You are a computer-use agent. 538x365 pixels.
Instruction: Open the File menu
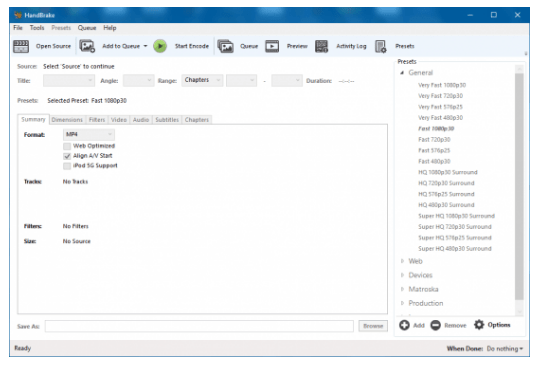pyautogui.click(x=18, y=28)
